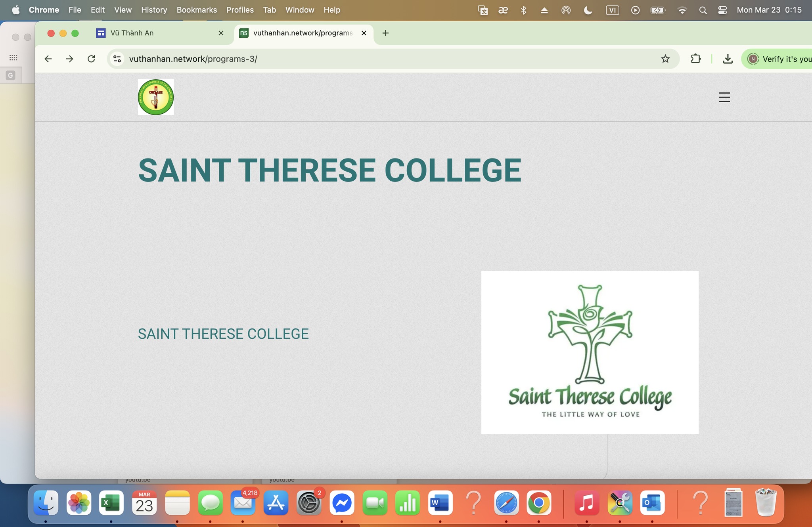Open the Chrome application menu

[44, 10]
